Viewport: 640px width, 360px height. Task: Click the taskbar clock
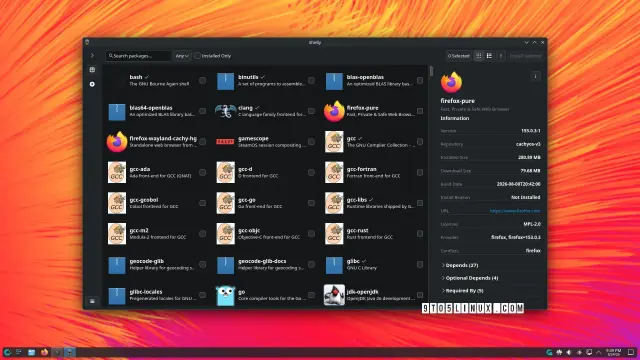coord(613,352)
